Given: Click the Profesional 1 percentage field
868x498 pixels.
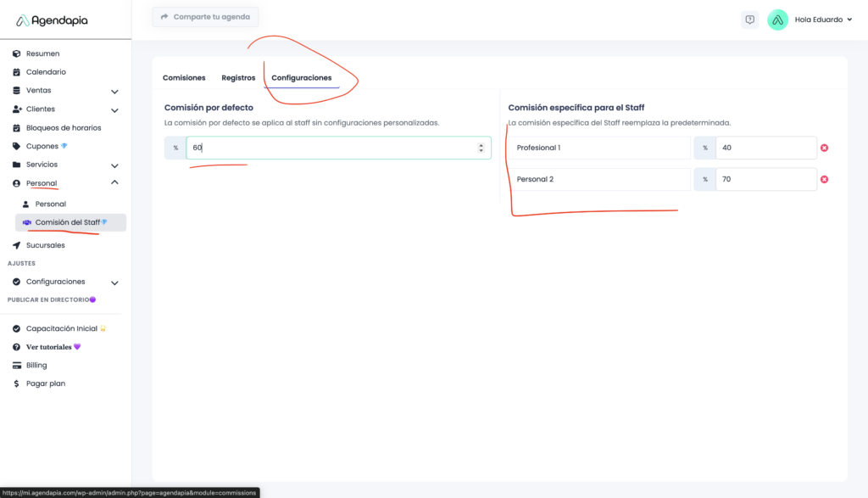Looking at the screenshot, I should coord(765,148).
